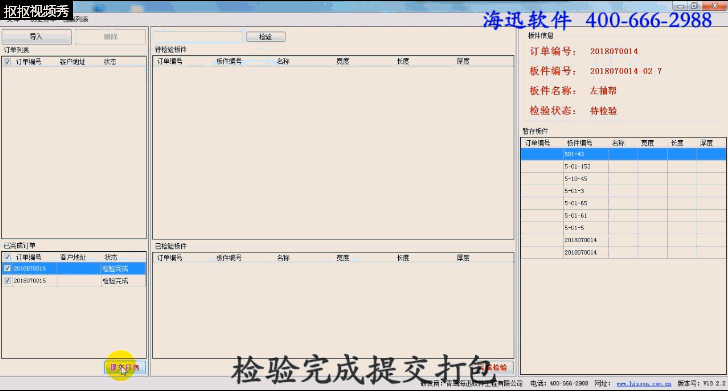Click the 电话 400-666-2988 status bar text
Screen dimensions: 728x391
click(x=559, y=384)
